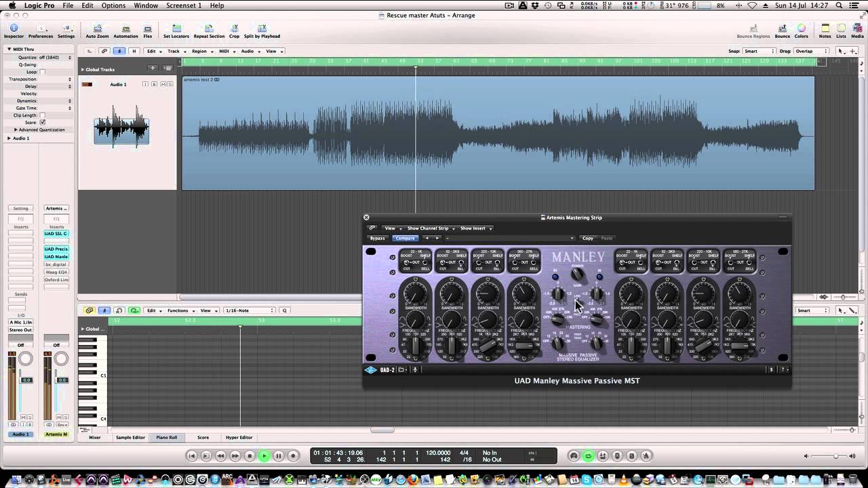The image size is (868, 488).
Task: Use the Crop toolbar icon
Action: [234, 31]
